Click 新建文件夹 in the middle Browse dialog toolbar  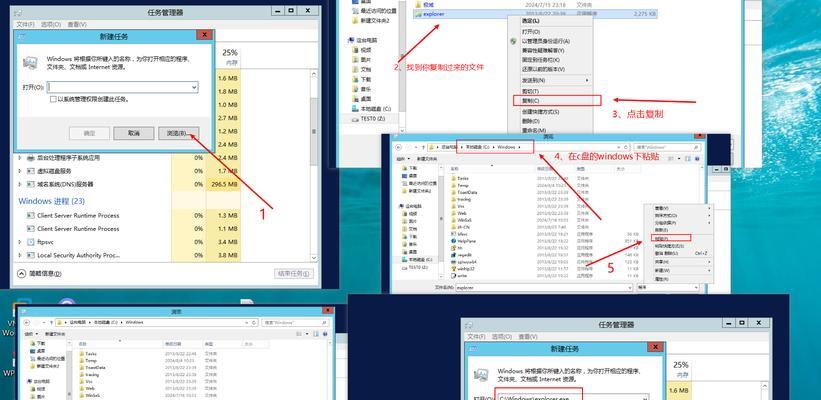[x=427, y=159]
